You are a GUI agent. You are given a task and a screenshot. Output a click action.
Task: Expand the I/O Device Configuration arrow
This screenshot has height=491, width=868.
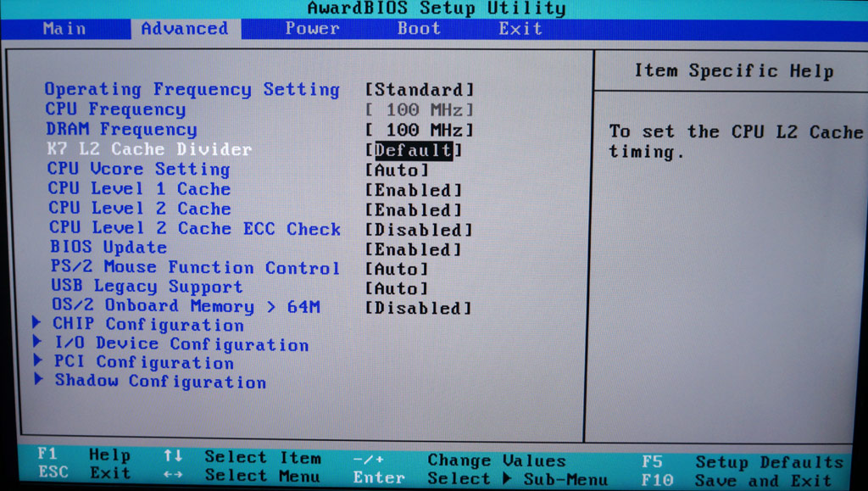pos(37,341)
